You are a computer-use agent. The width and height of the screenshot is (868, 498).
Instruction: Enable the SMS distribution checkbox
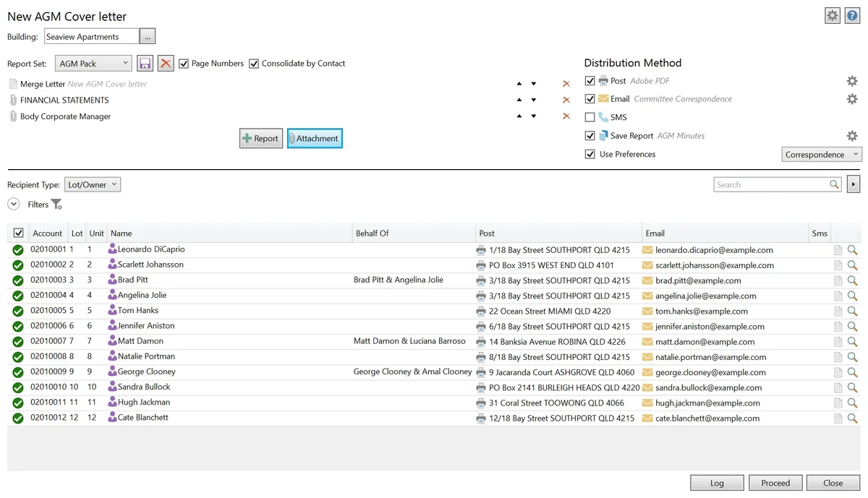tap(590, 117)
